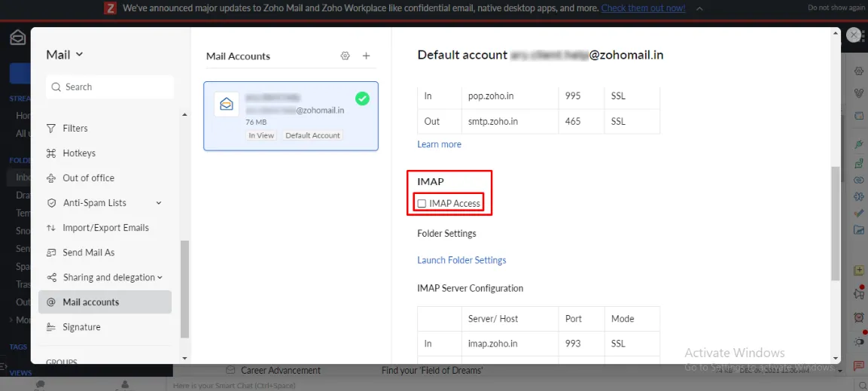Enable the IMAP Access checkbox

click(x=422, y=204)
